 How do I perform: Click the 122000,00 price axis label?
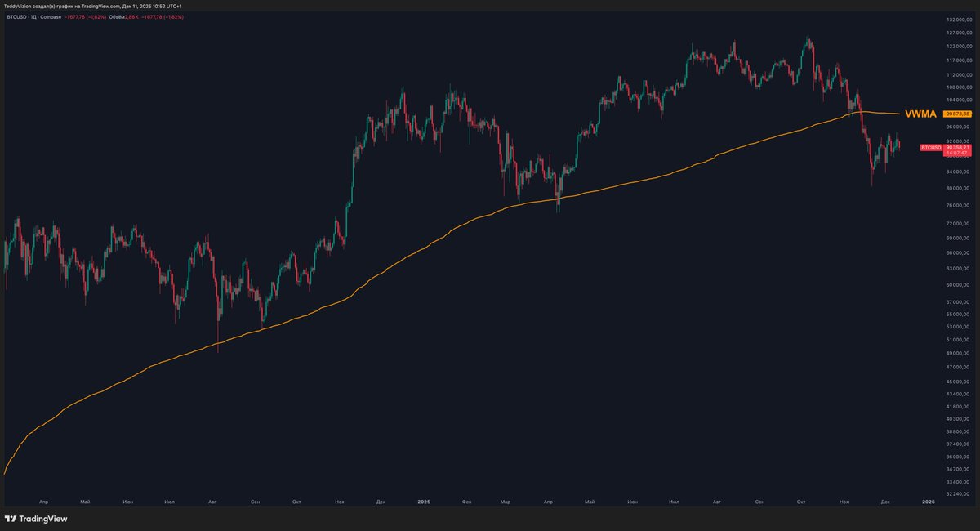pos(958,46)
